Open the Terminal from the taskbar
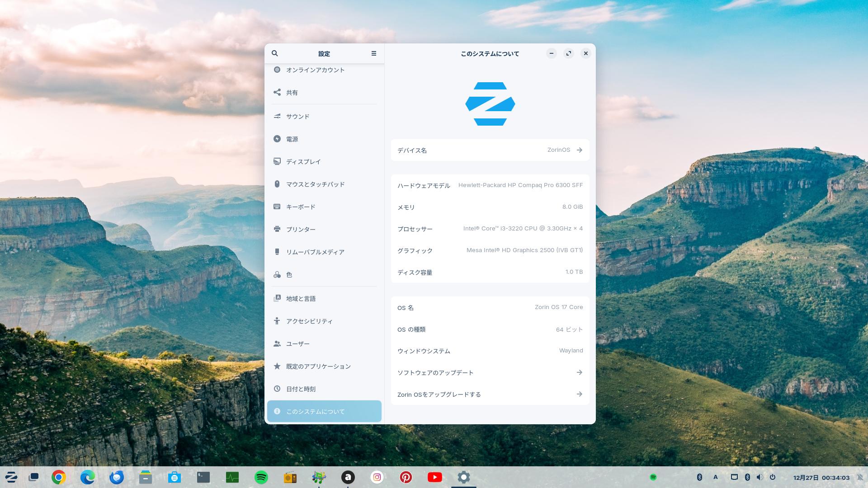Image resolution: width=868 pixels, height=488 pixels. tap(203, 477)
